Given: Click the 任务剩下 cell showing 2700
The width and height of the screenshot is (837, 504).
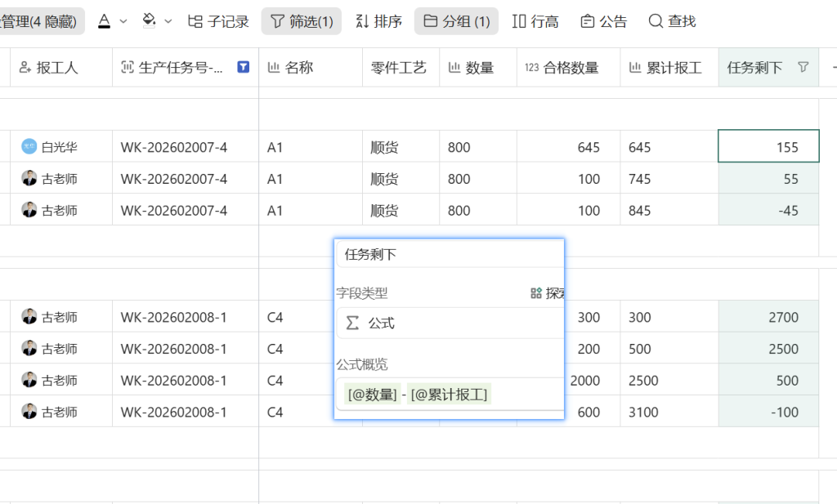Looking at the screenshot, I should coord(768,317).
